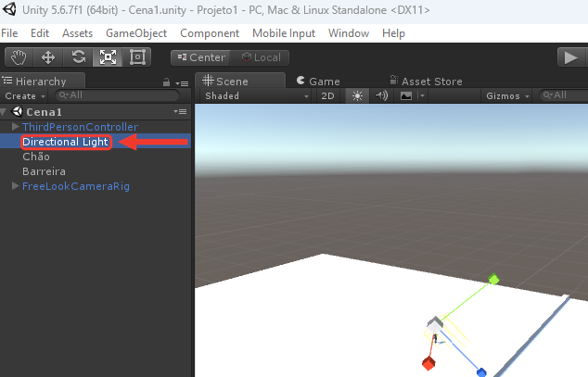Image resolution: width=588 pixels, height=377 pixels.
Task: Open the Shaded draw mode dropdown
Action: [256, 95]
